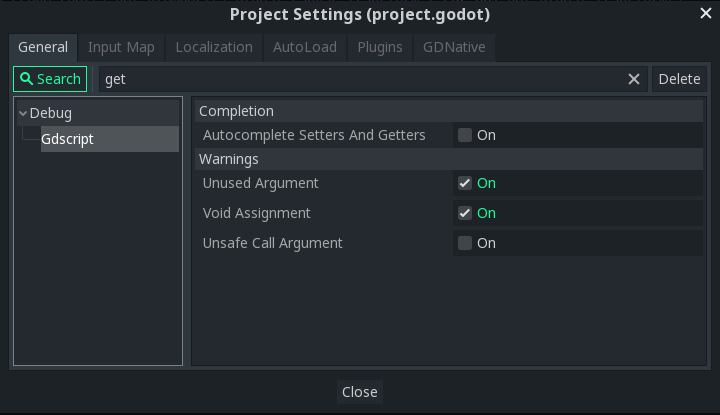Viewport: 720px width, 415px height.
Task: Open the Plugins tab
Action: (380, 47)
